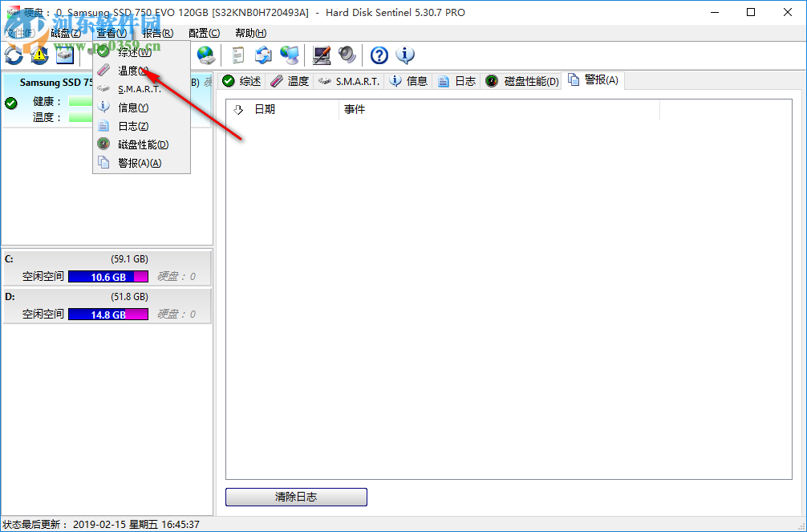Choose 磁盘性能(D) from the dropdown menu
Image resolution: width=807 pixels, height=532 pixels.
click(x=141, y=144)
